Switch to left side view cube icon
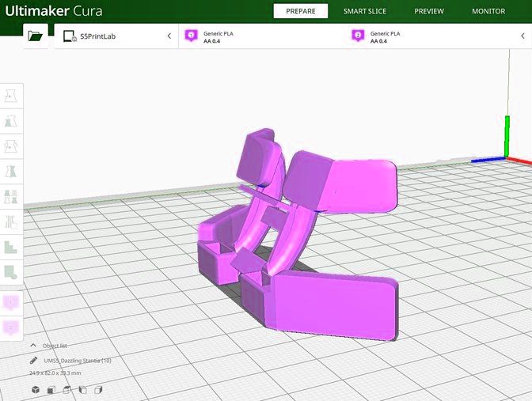 pyautogui.click(x=83, y=390)
